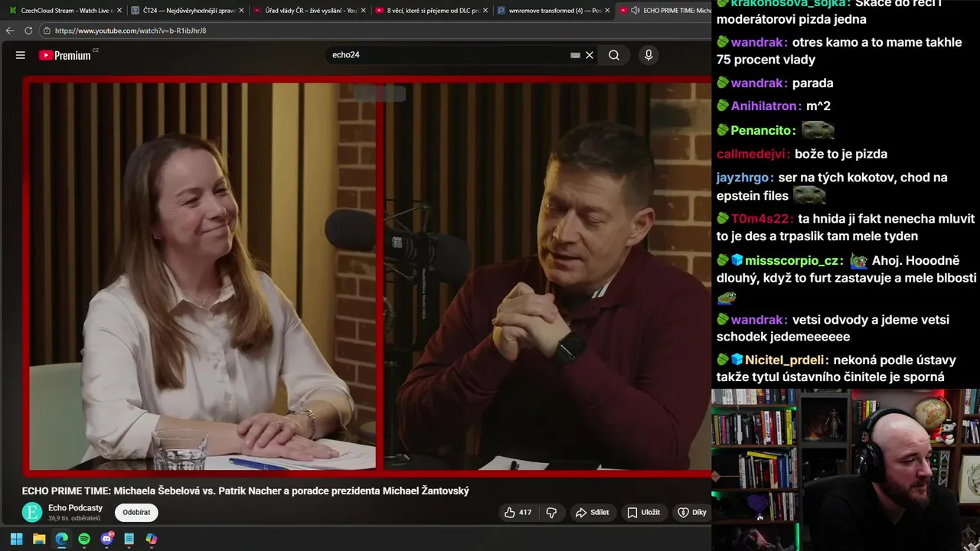The image size is (980, 551).
Task: Go back with browser back arrow
Action: 10,31
